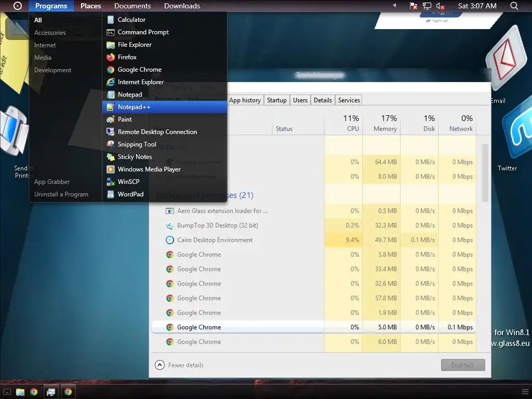Screen dimensions: 532x399
Task: Switch to the Users tab
Action: 300,100
